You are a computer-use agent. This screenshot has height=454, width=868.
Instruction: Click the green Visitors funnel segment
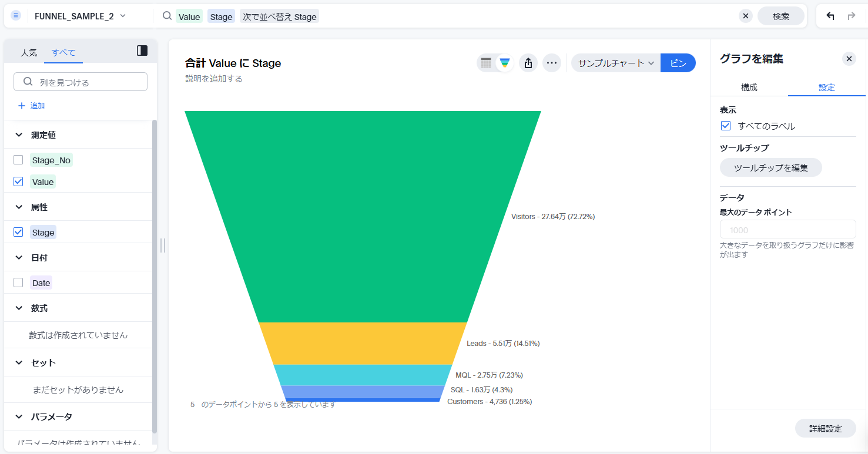click(x=363, y=216)
